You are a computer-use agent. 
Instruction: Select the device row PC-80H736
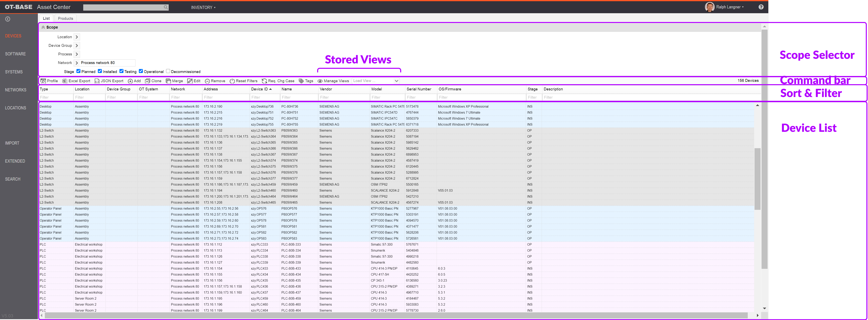[x=396, y=106]
